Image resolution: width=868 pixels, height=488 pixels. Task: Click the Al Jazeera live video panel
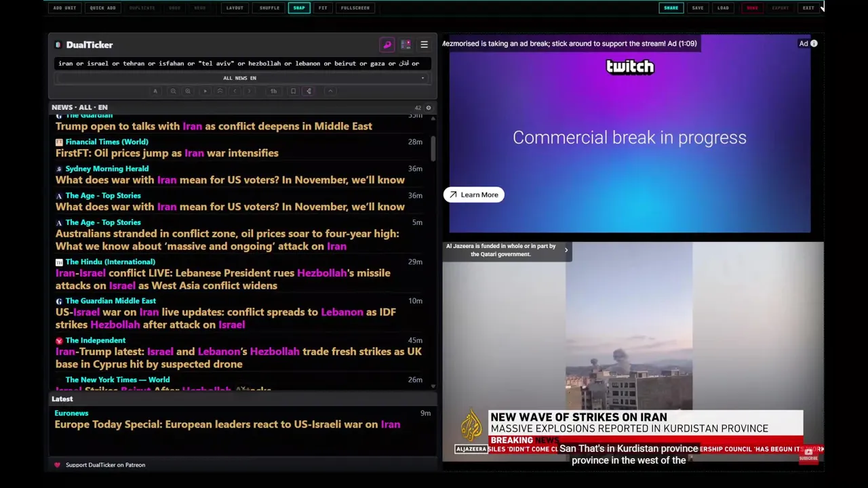coord(633,352)
